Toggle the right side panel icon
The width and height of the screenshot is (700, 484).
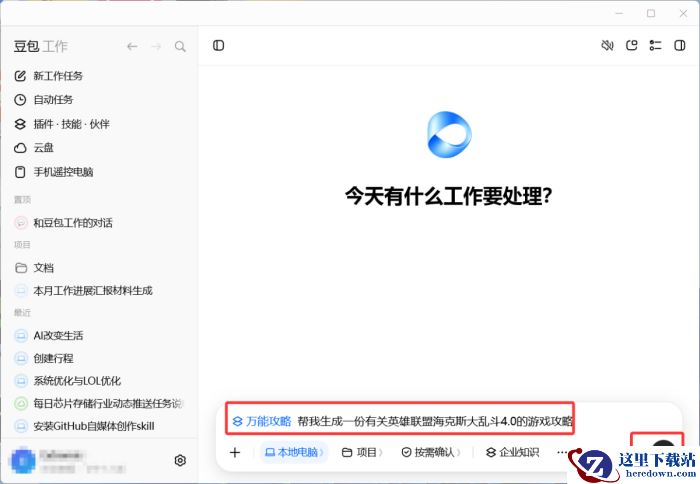click(x=679, y=46)
